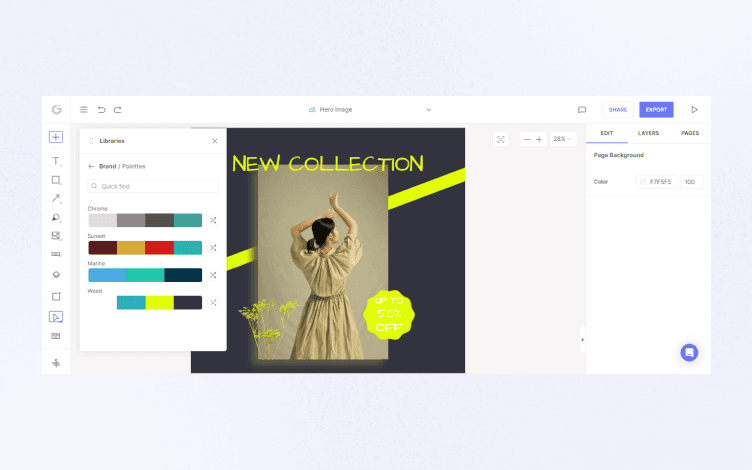Viewport: 752px width, 470px height.
Task: Pick maroon swatch in Sunset palette
Action: point(103,247)
